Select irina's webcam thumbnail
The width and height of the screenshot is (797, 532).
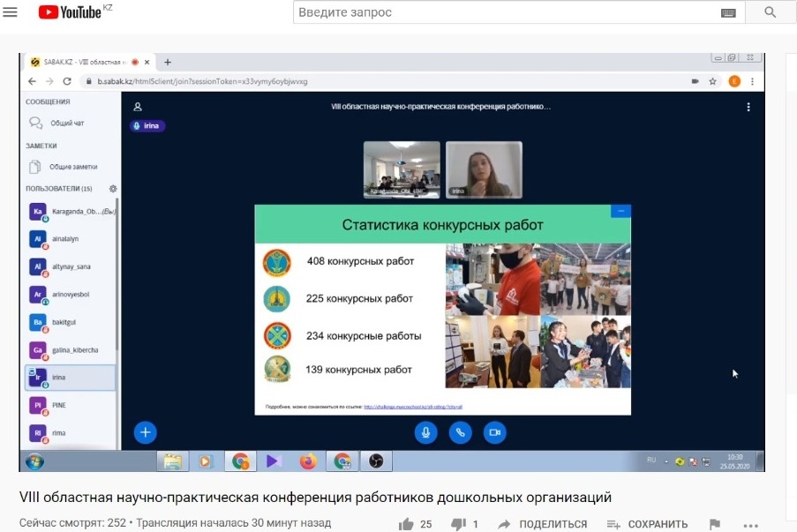pos(483,169)
